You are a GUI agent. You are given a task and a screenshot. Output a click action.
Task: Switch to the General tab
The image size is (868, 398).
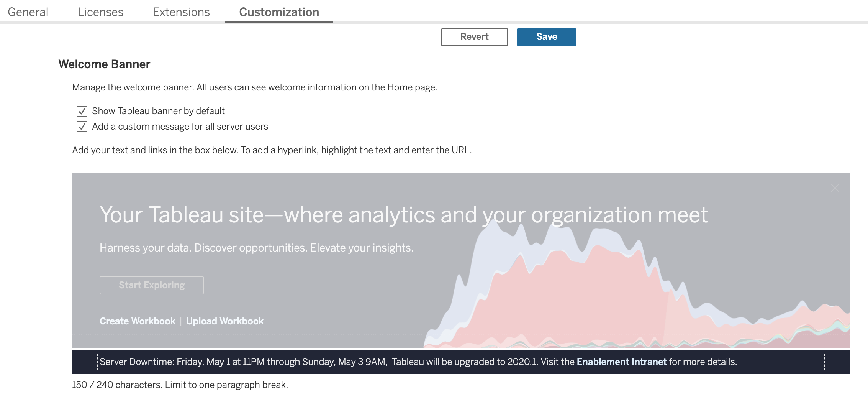click(x=28, y=12)
